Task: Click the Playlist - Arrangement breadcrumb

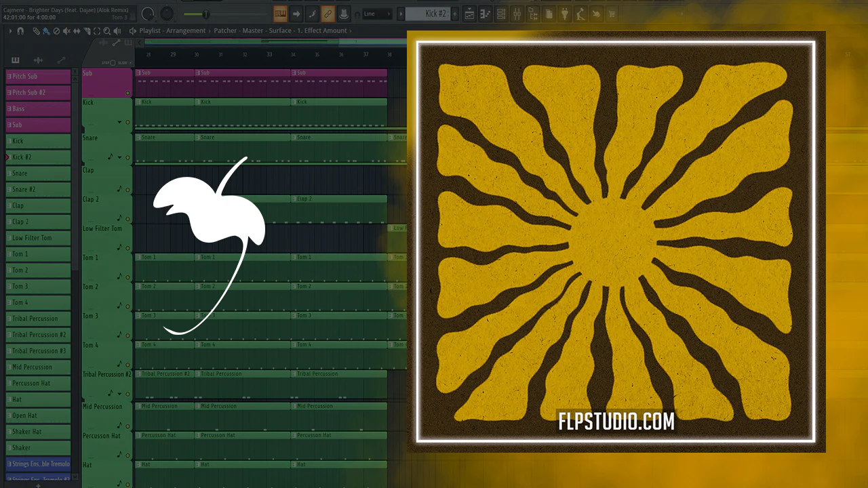Action: pos(172,30)
